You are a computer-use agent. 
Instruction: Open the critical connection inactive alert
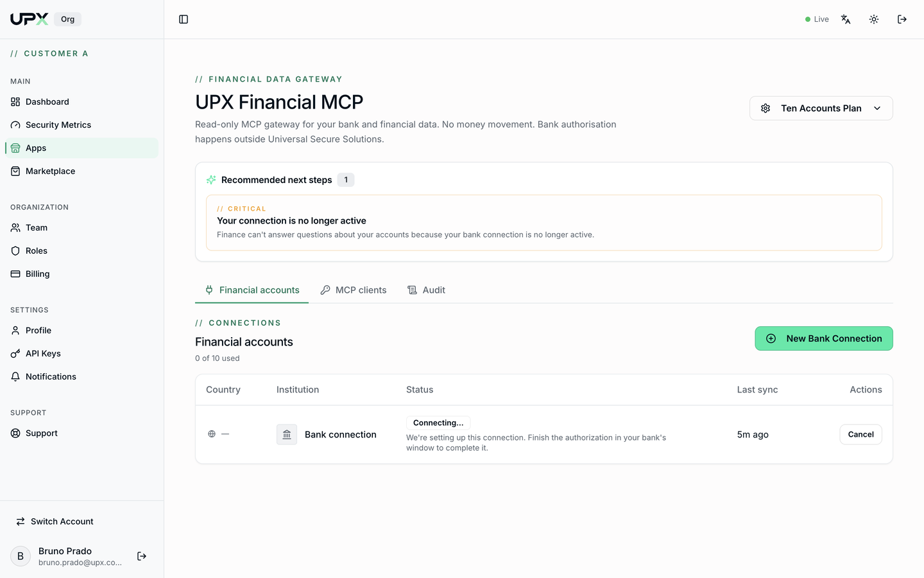click(544, 223)
